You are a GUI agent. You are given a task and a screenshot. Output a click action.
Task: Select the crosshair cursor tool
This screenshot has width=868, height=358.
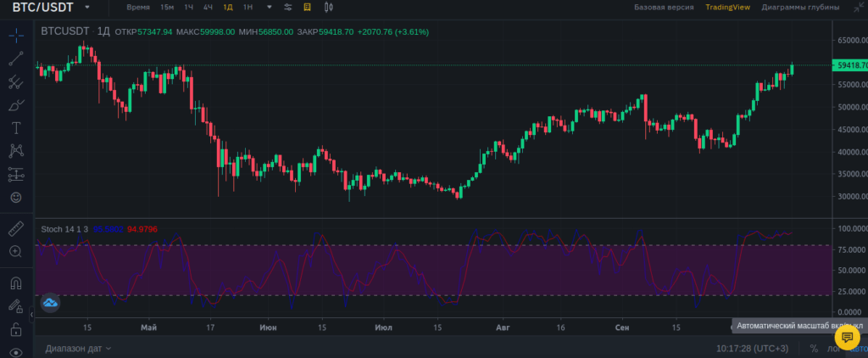point(15,36)
